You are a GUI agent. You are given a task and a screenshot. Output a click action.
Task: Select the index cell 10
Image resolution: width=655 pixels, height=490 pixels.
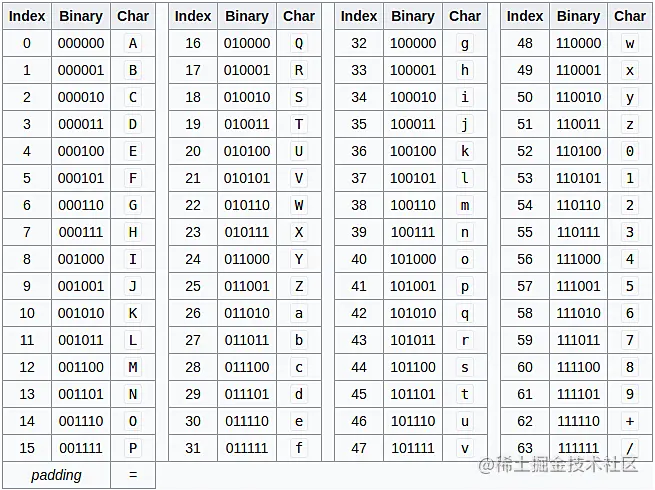[x=27, y=313]
